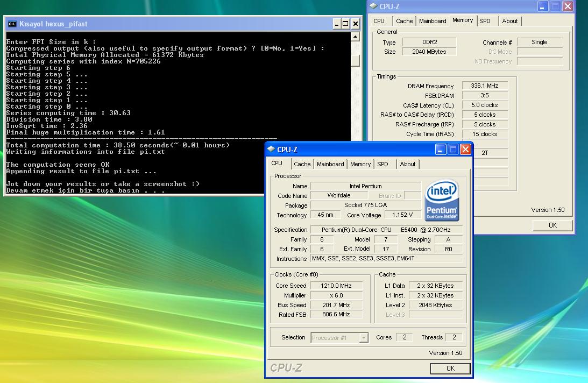Image resolution: width=588 pixels, height=383 pixels.
Task: Click the Cores count value field
Action: click(404, 337)
